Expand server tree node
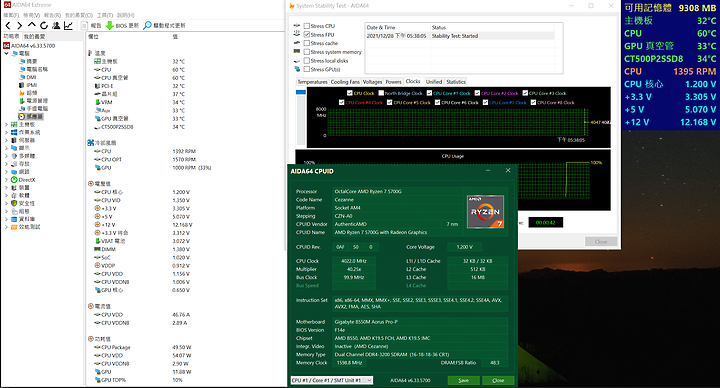The height and width of the screenshot is (388, 720). tap(6, 140)
